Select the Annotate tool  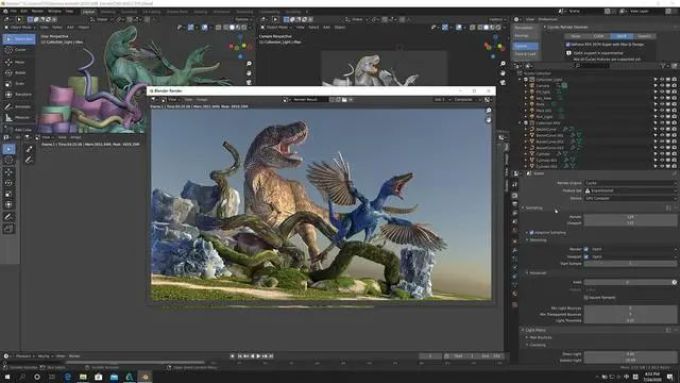pyautogui.click(x=19, y=106)
